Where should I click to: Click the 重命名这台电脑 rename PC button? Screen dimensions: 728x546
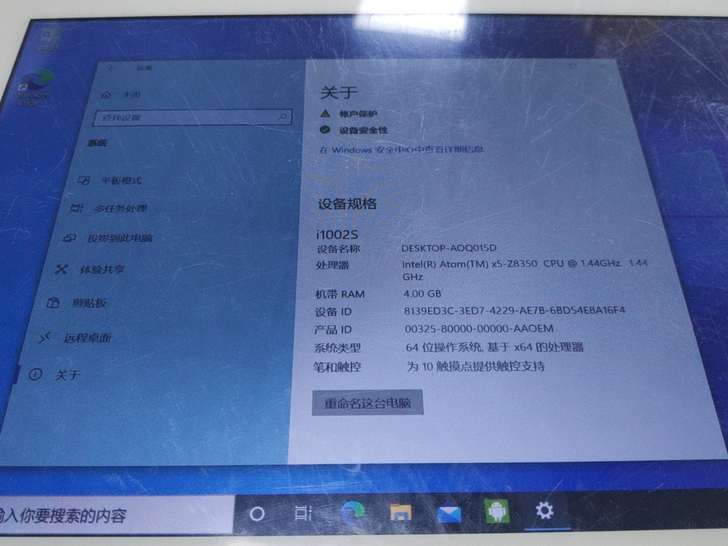pos(368,403)
